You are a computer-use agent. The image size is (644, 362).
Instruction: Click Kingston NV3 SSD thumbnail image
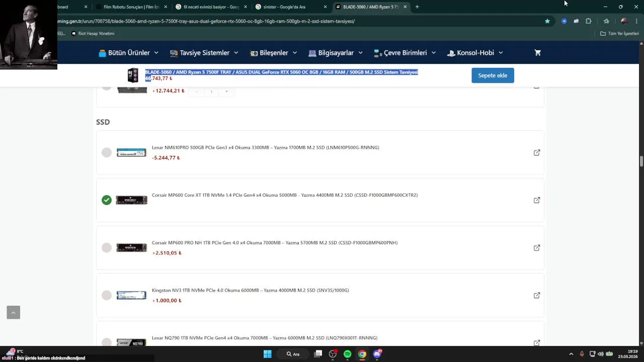131,295
